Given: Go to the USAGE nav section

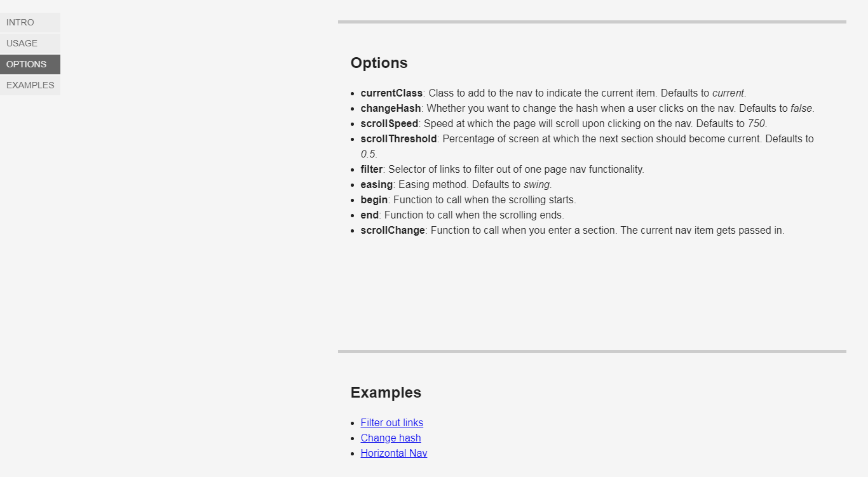Looking at the screenshot, I should (x=30, y=43).
